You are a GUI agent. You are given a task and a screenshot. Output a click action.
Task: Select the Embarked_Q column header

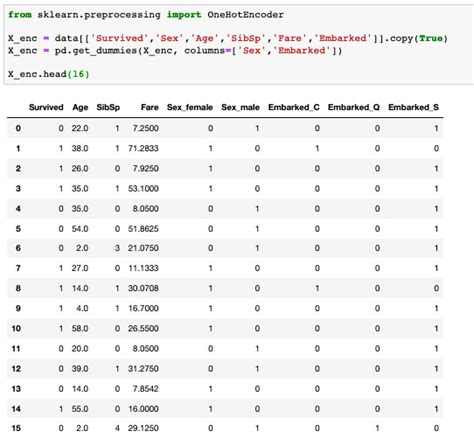click(x=354, y=107)
